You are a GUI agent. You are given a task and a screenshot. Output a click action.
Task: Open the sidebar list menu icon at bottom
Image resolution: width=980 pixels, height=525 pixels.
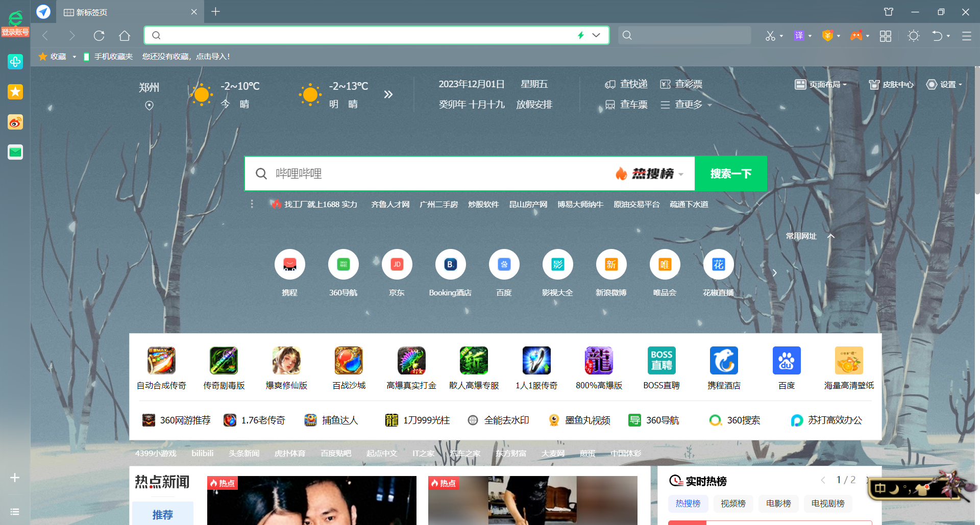[15, 511]
